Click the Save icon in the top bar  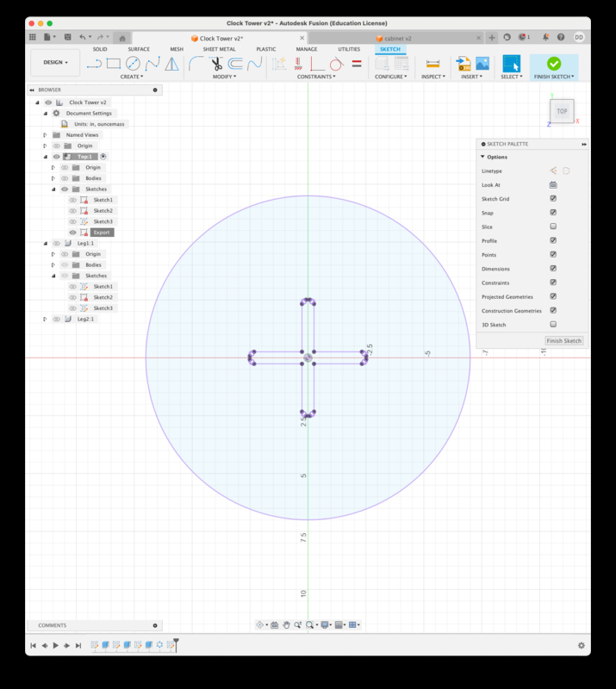click(x=68, y=37)
